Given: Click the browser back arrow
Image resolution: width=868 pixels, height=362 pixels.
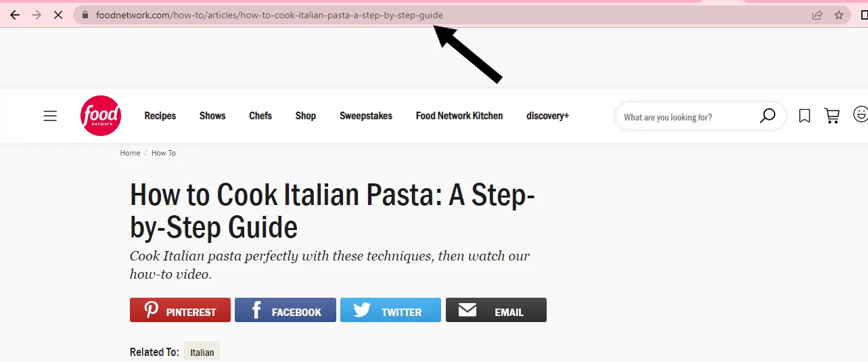Looking at the screenshot, I should tap(15, 15).
